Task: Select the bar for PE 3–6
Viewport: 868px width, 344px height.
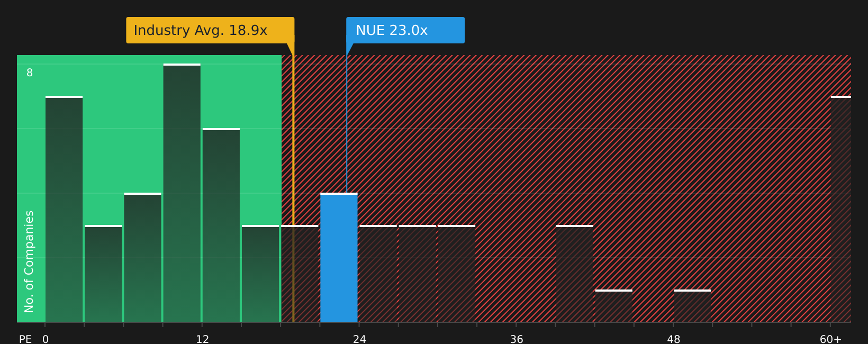Action: click(103, 274)
